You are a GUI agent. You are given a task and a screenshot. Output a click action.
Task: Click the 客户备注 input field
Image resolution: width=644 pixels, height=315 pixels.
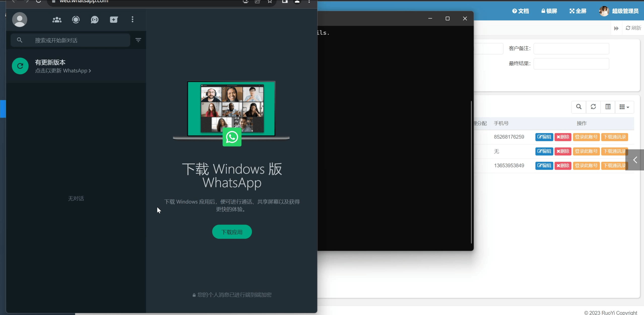(571, 48)
